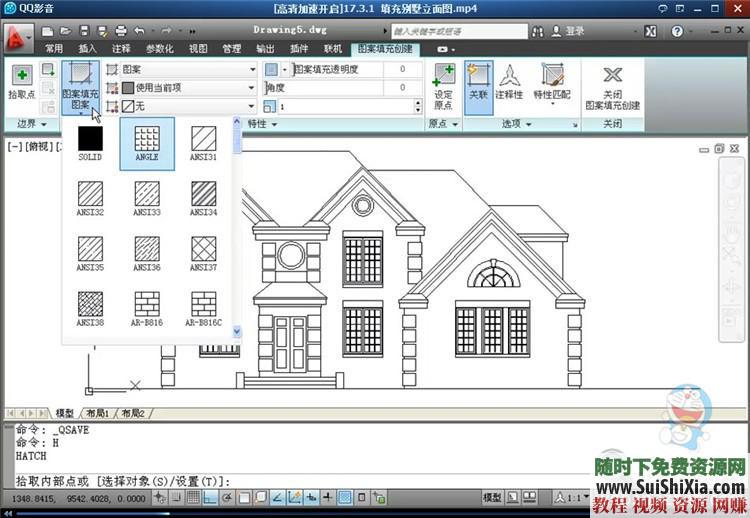
Task: Click the 关闭图案填充创建 close hatch creation button
Action: coord(613,88)
